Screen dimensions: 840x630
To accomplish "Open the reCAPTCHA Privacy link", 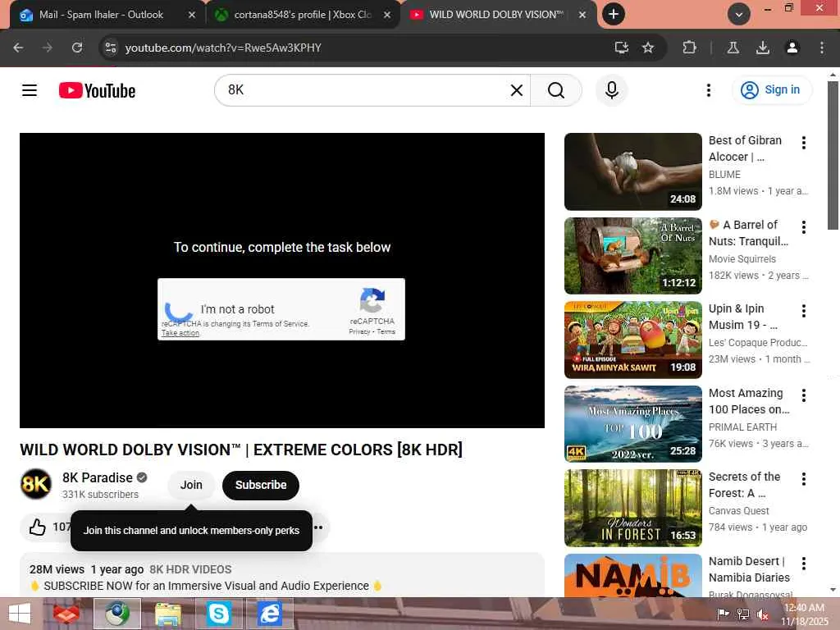I will tap(359, 331).
